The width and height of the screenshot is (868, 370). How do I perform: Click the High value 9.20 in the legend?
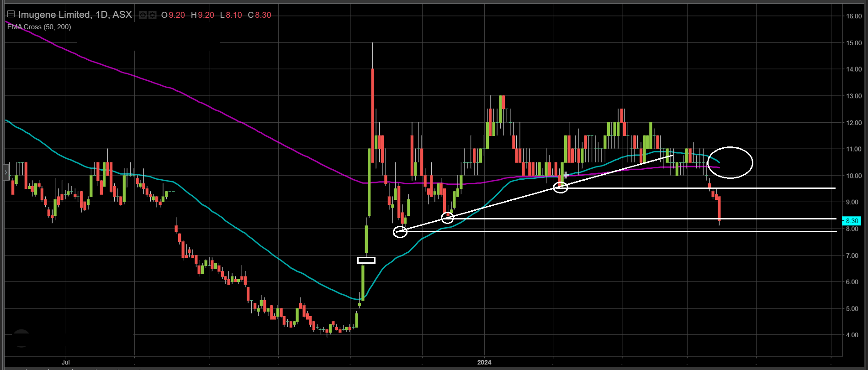coord(206,15)
